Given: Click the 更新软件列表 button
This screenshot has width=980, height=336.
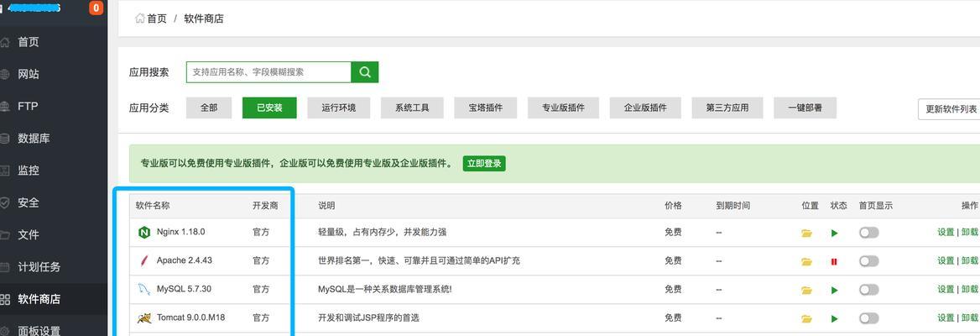Looking at the screenshot, I should coord(949,109).
